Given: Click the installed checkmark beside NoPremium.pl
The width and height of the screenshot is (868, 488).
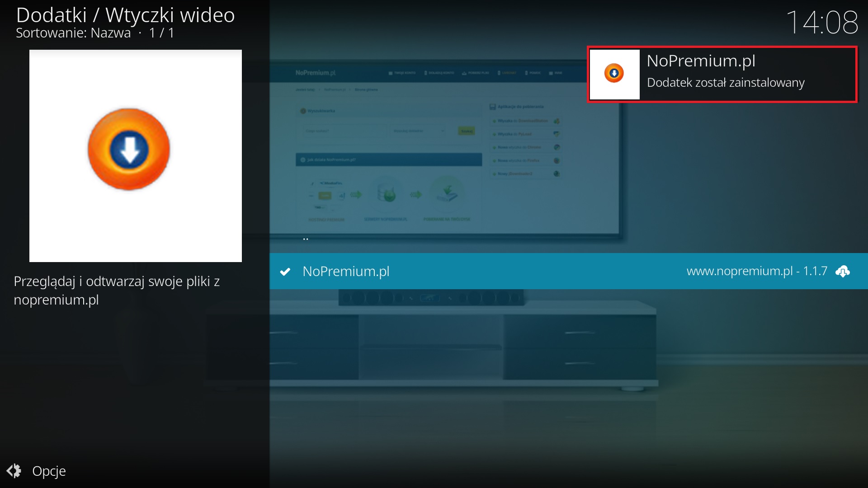Looking at the screenshot, I should (285, 272).
